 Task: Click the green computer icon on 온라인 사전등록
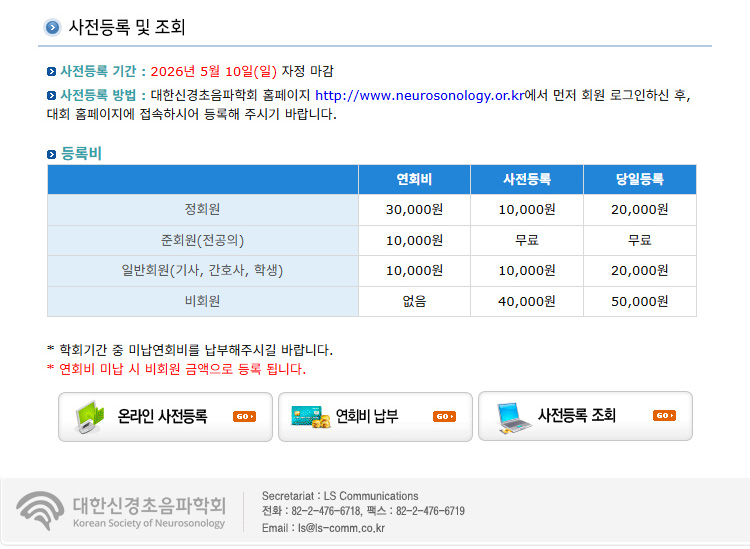(87, 416)
